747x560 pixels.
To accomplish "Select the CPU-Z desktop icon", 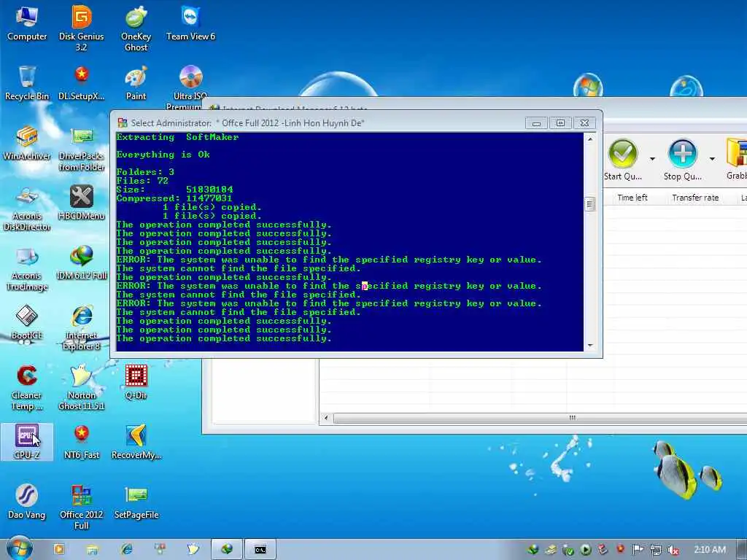I will (27, 442).
